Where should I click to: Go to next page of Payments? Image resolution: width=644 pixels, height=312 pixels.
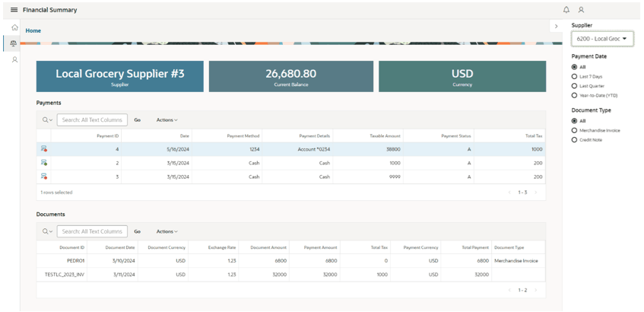pyautogui.click(x=535, y=193)
